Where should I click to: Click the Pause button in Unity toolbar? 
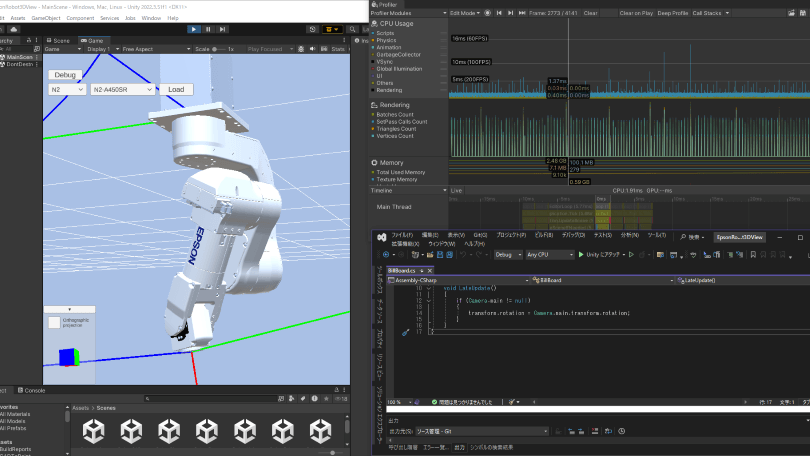click(208, 29)
